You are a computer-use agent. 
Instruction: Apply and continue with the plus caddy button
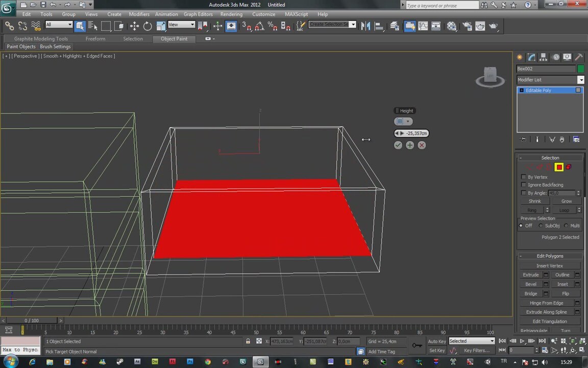[x=410, y=145]
